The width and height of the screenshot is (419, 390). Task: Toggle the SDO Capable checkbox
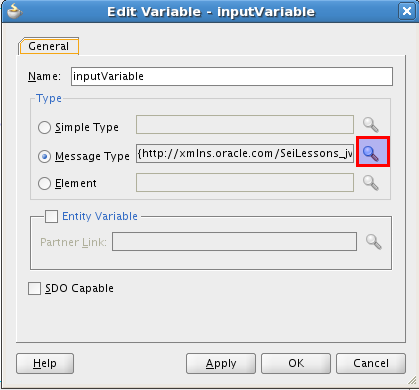pyautogui.click(x=34, y=288)
